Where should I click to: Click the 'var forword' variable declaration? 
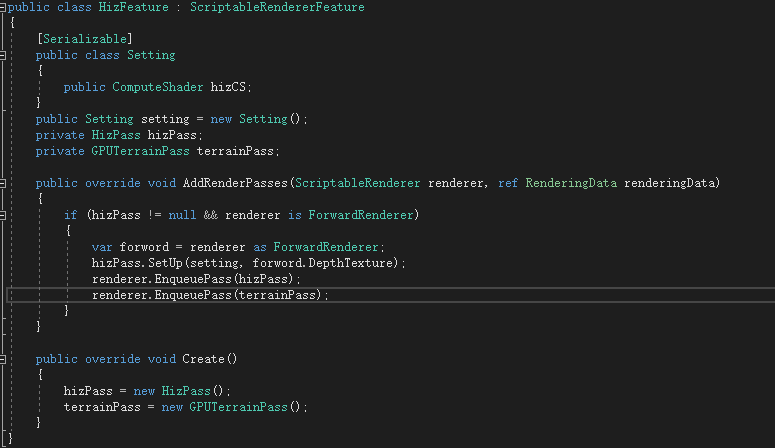tap(130, 247)
